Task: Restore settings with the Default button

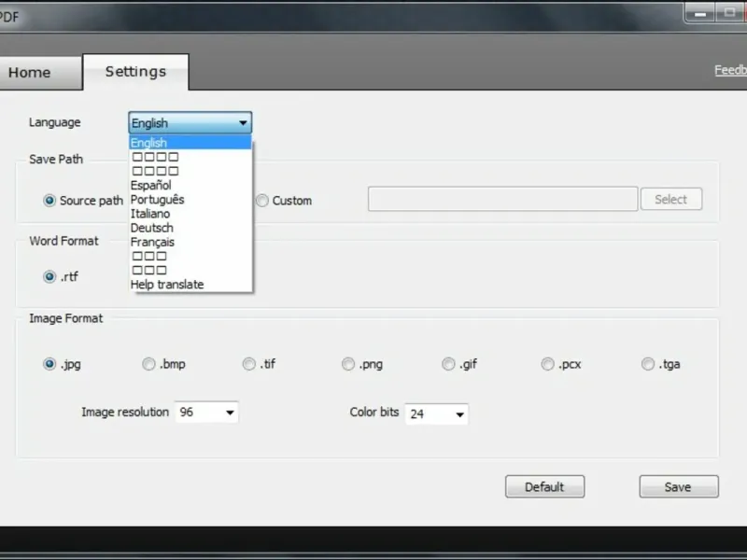Action: (x=545, y=486)
